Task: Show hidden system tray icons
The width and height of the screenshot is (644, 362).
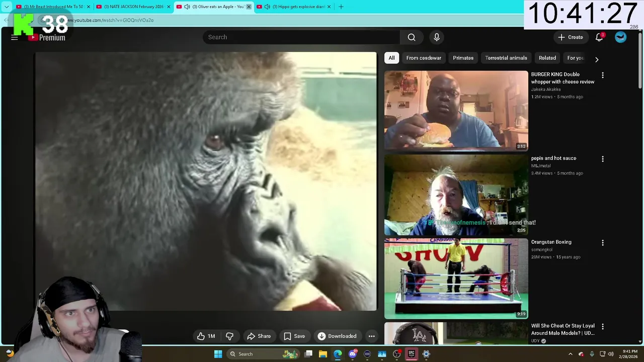Action: tap(570, 354)
